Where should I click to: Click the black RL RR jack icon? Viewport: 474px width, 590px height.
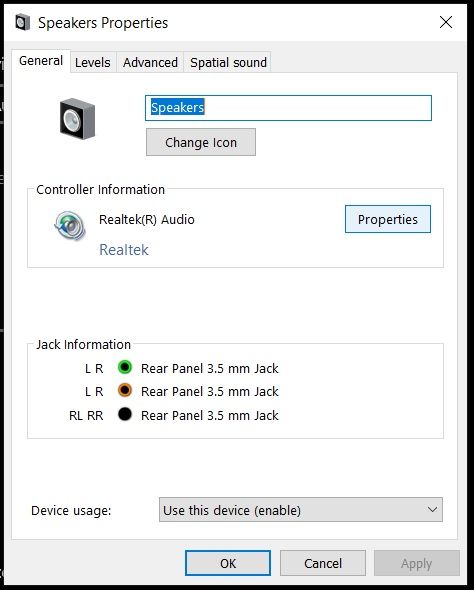[125, 414]
